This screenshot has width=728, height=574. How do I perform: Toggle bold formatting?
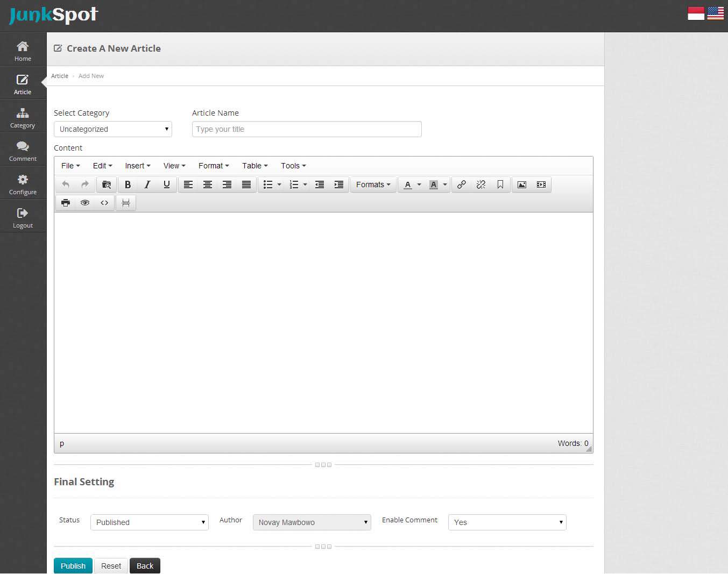pos(128,185)
